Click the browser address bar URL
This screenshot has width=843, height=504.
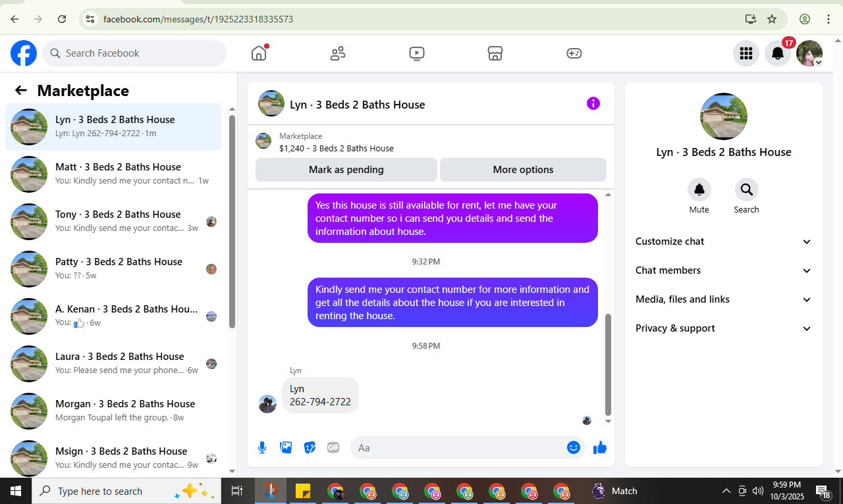(198, 19)
